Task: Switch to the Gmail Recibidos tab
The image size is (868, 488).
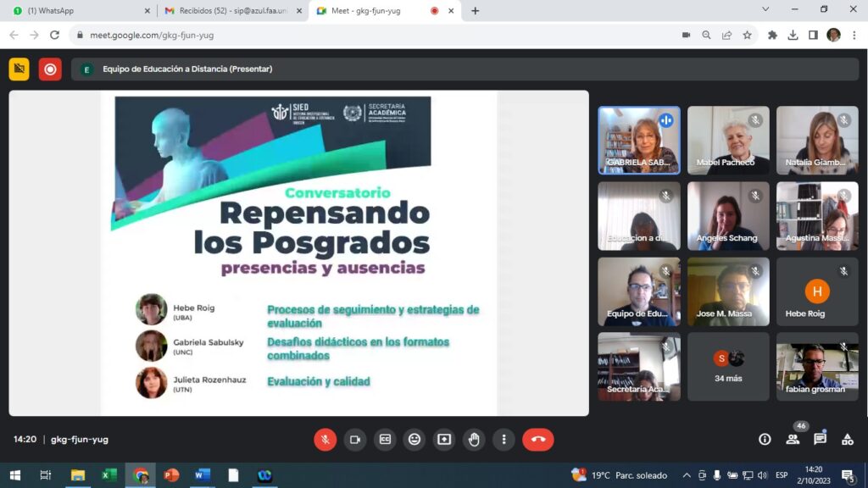Action: pos(231,10)
